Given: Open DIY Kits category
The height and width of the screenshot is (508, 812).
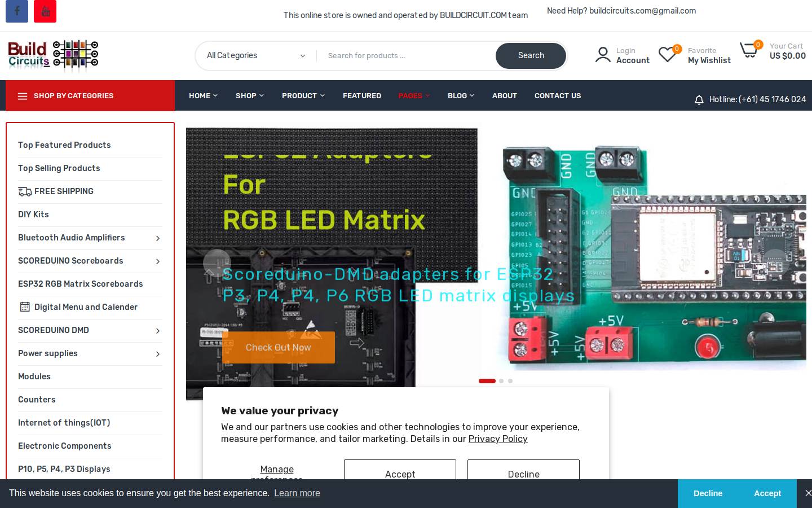Looking at the screenshot, I should tap(33, 214).
